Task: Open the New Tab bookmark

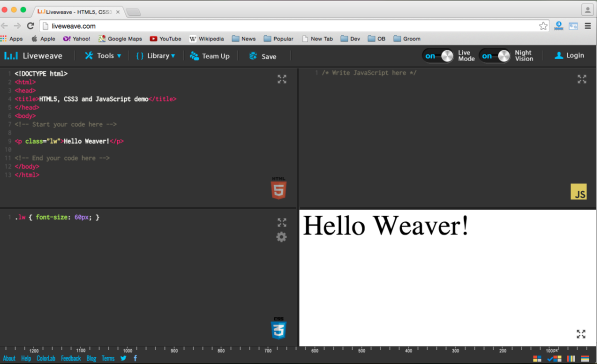Action: coord(317,39)
